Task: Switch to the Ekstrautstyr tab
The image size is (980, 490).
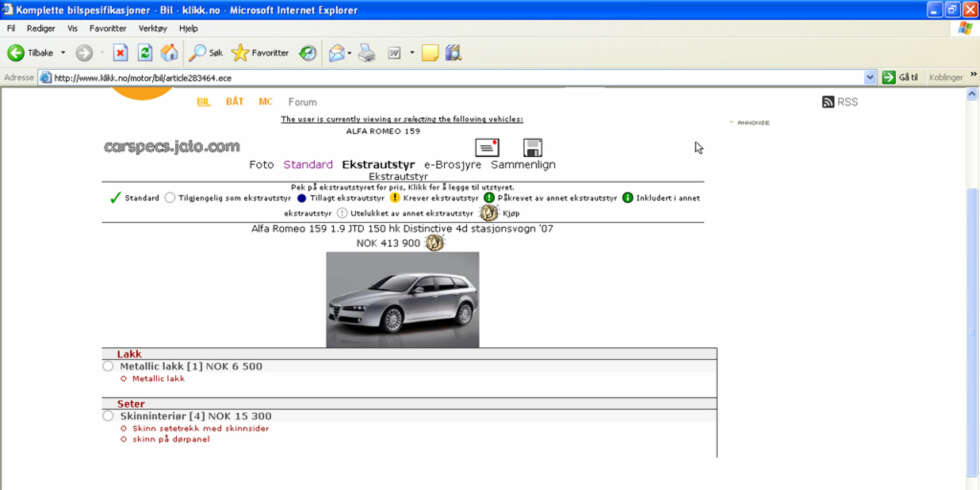Action: tap(378, 164)
